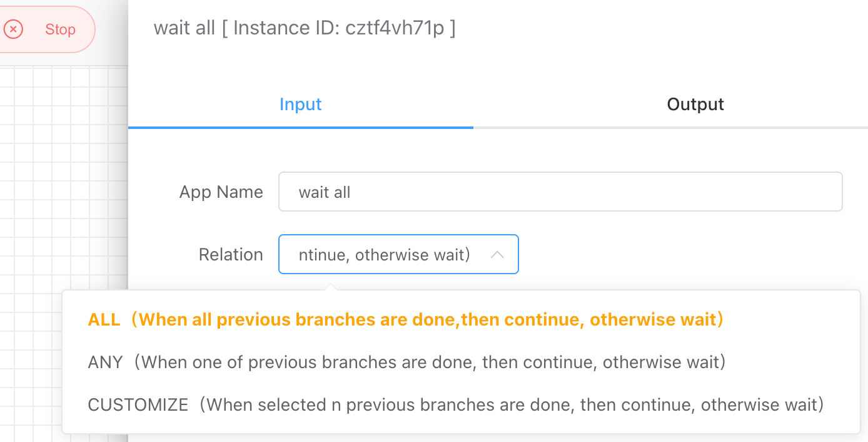Click the circled X icon beside Stop
The image size is (868, 442).
point(13,29)
